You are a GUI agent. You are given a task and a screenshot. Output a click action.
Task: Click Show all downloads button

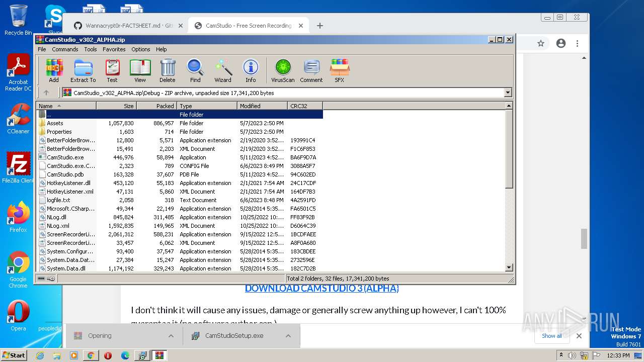(x=552, y=336)
